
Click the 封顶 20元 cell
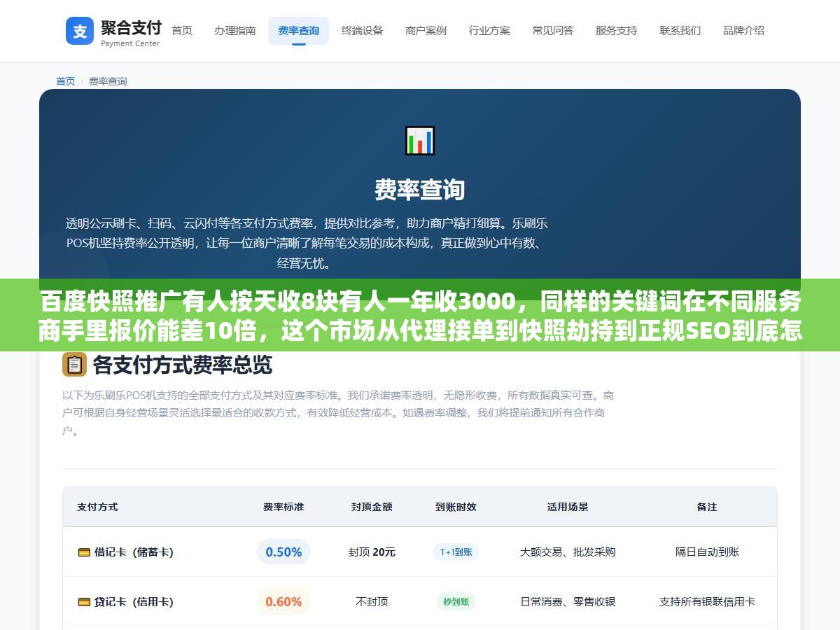coord(372,552)
